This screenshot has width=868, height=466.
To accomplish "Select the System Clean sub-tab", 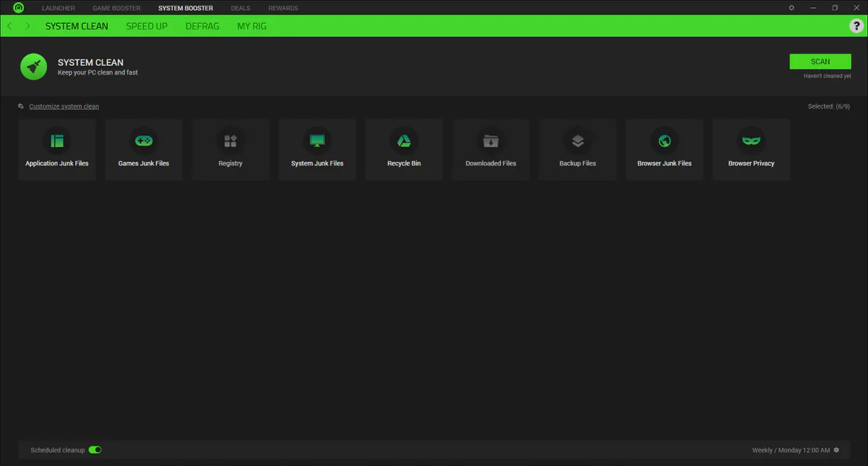I will [x=77, y=26].
